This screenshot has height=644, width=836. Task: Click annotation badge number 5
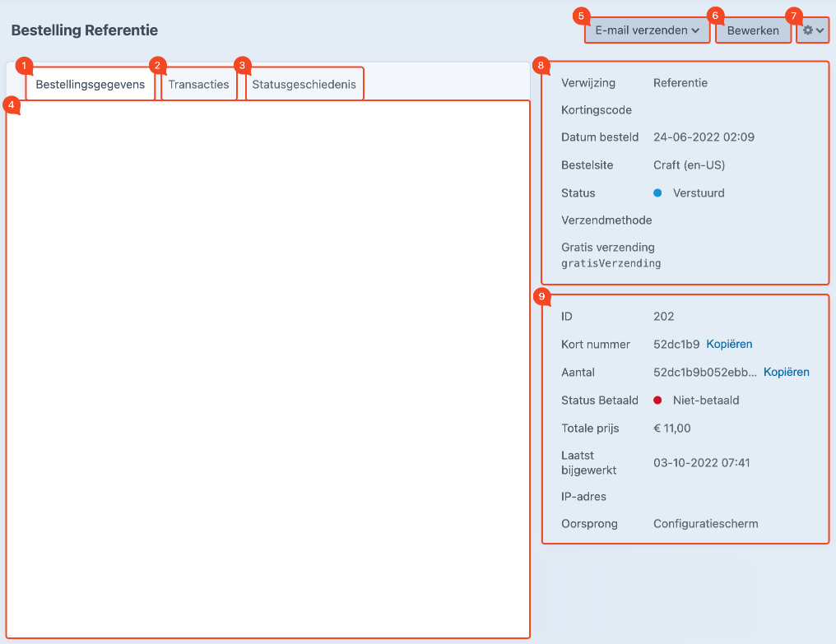click(x=582, y=16)
